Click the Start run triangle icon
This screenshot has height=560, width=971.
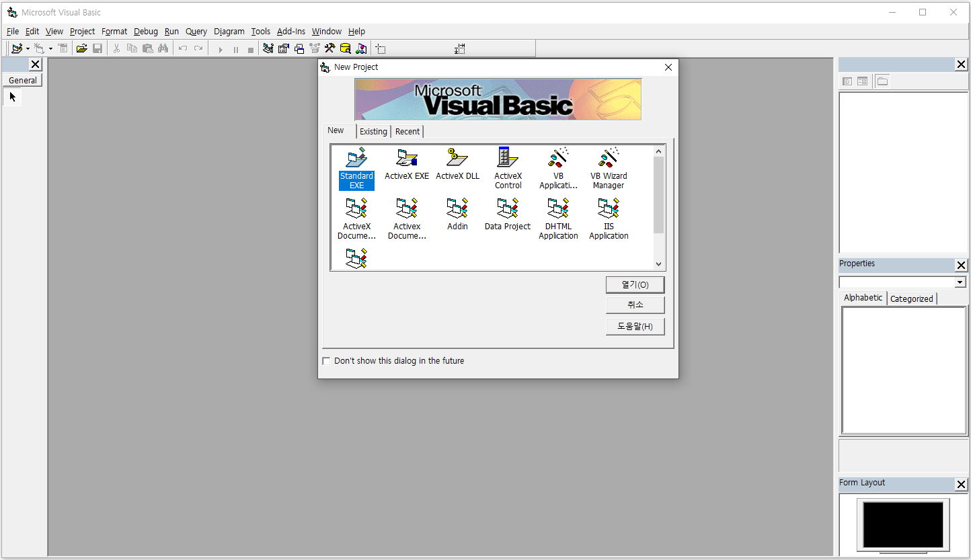220,49
